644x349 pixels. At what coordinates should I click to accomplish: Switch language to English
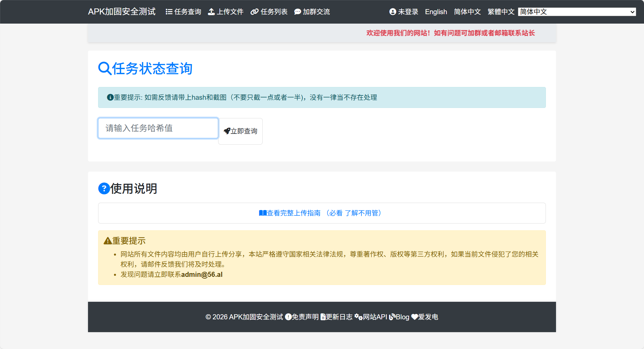pyautogui.click(x=436, y=12)
